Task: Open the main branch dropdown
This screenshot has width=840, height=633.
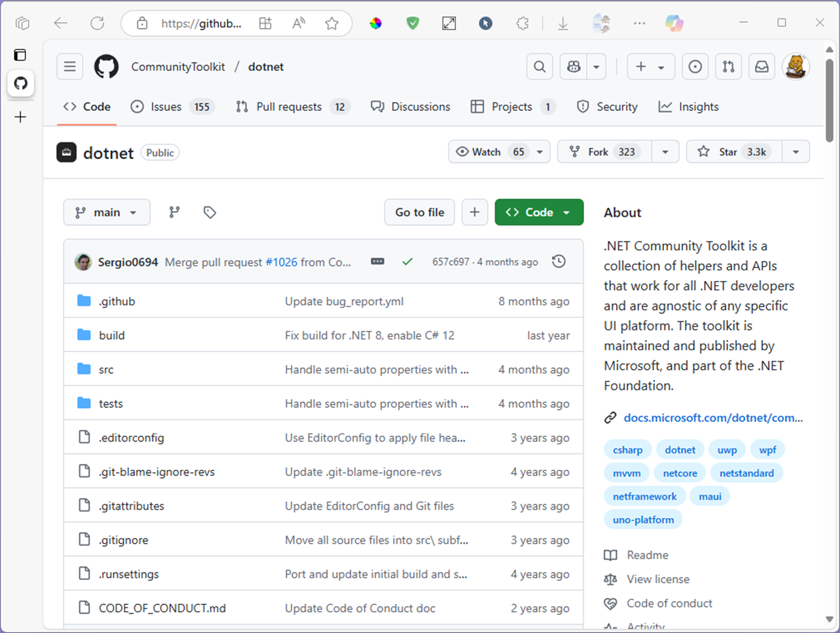Action: point(107,212)
